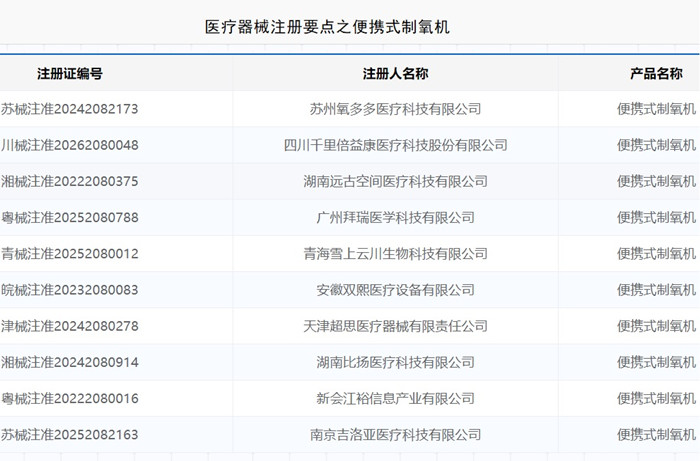Click 便携式制氧机 in the 青海雪上云川 row
This screenshot has height=461, width=700.
pyautogui.click(x=656, y=253)
